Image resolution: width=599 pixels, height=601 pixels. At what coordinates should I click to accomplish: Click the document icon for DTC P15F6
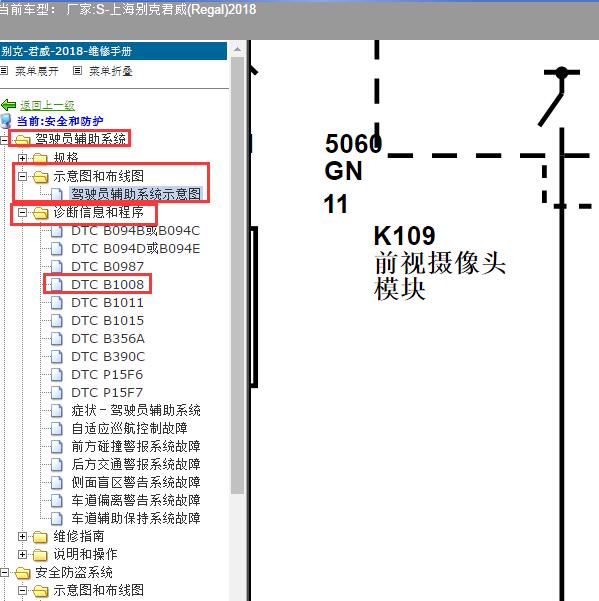tap(57, 375)
